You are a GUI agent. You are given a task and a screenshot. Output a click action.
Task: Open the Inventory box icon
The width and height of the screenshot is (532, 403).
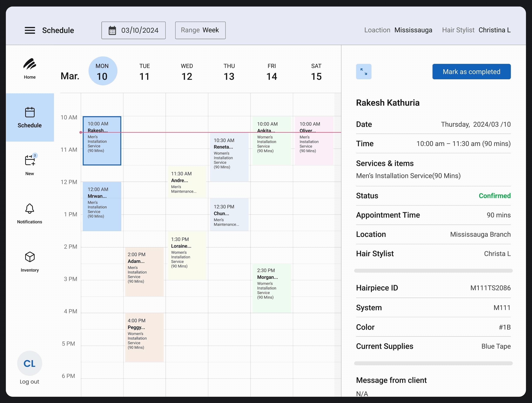coord(30,257)
